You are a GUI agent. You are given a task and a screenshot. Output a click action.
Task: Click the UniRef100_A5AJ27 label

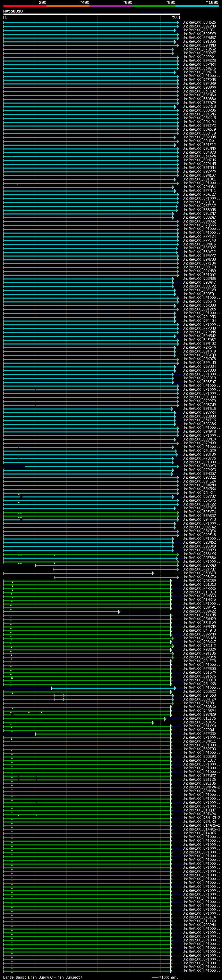pos(199,194)
